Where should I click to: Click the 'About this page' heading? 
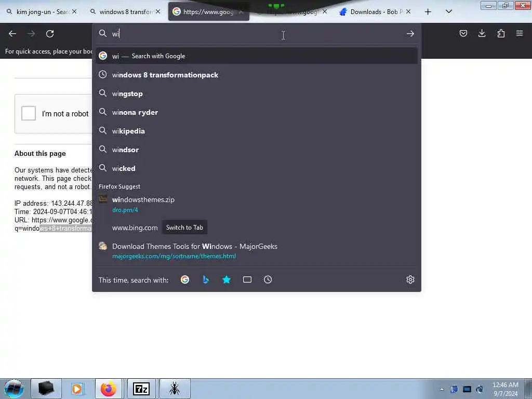point(40,154)
